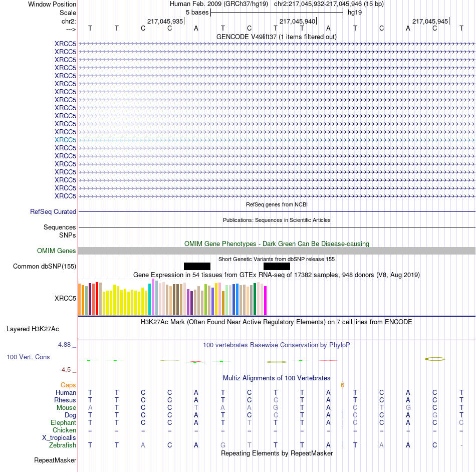This screenshot has width=476, height=472.
Task: Click the orange insertion bar in Zebrafish row
Action: (x=343, y=444)
